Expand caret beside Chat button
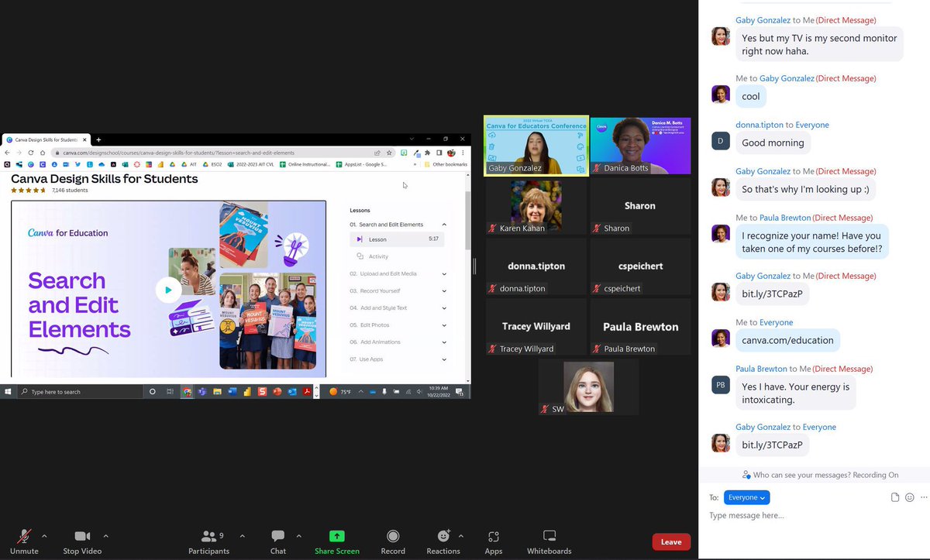The height and width of the screenshot is (560, 930). tap(299, 535)
